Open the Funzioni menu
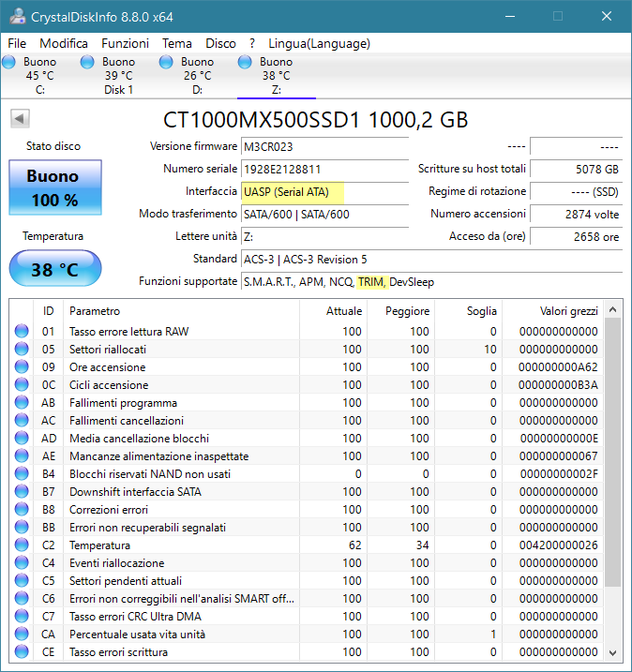 point(125,43)
